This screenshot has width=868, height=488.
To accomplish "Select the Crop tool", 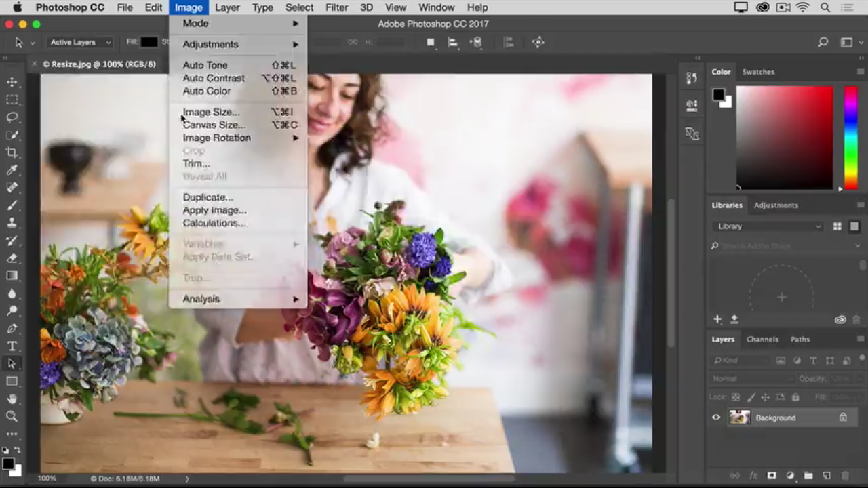I will [x=12, y=152].
